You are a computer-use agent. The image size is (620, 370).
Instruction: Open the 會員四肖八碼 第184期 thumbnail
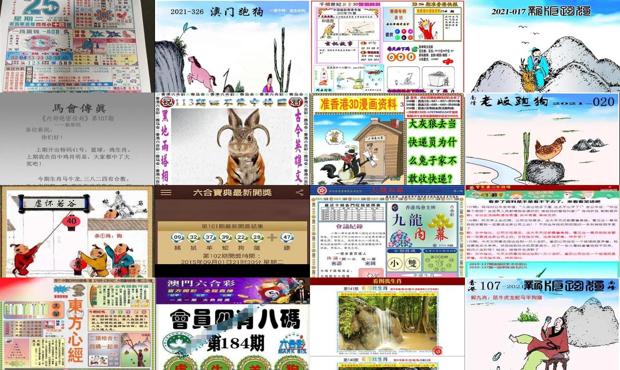click(232, 324)
